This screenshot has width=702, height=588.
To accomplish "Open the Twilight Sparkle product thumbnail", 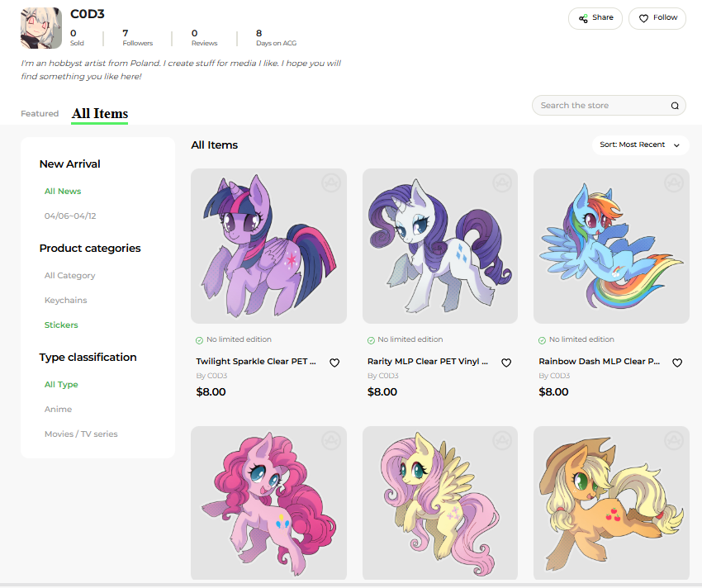I will 268,246.
